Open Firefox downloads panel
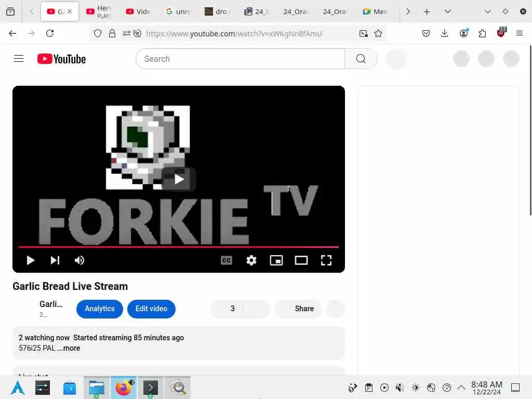This screenshot has height=399, width=532. pos(445,33)
